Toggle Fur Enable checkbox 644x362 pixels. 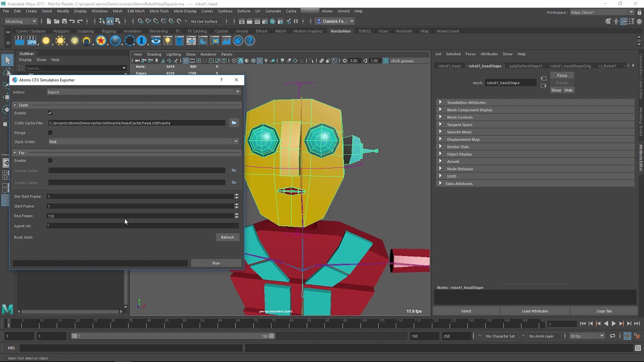(50, 161)
